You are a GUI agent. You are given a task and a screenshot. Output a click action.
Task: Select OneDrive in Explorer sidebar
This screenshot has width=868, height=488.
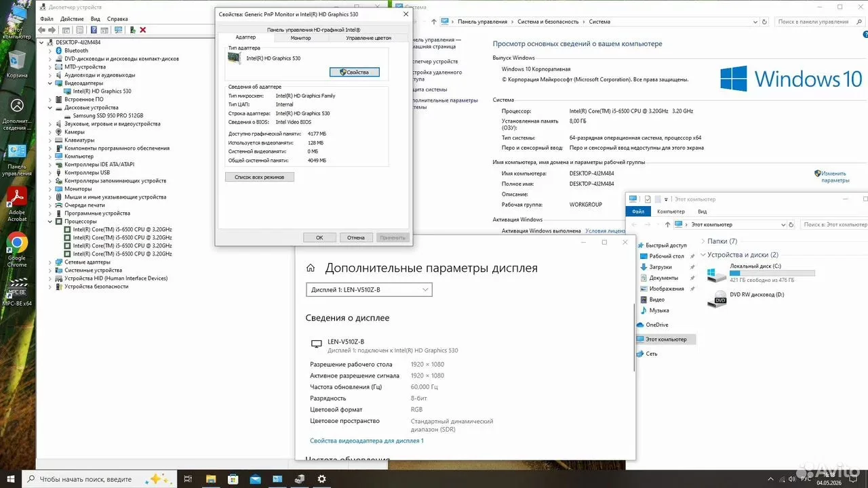pos(652,325)
